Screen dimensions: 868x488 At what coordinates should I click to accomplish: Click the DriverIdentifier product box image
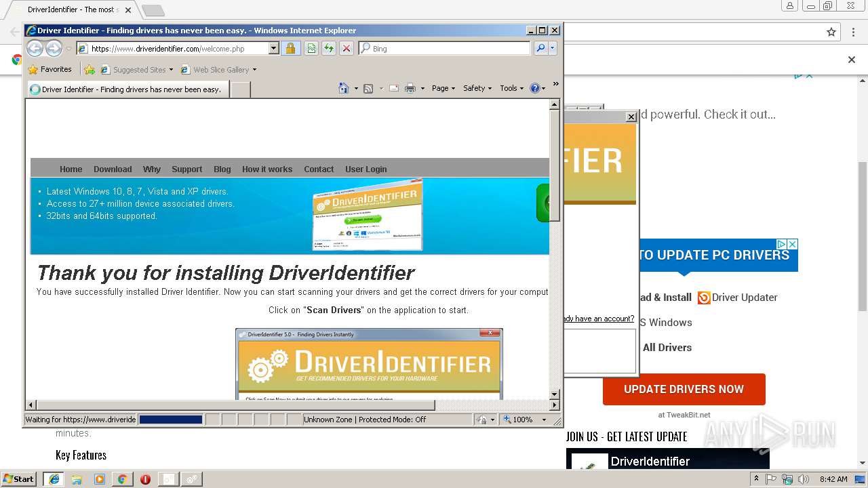(367, 215)
